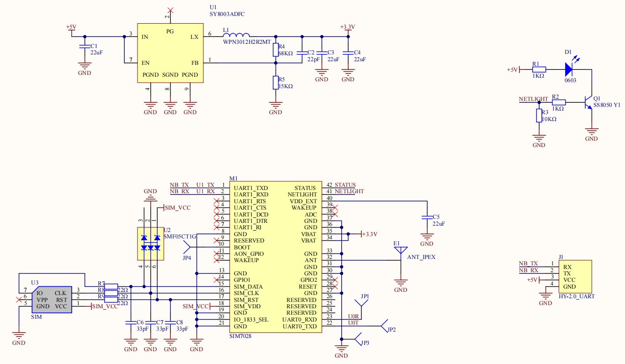The image size is (625, 364).
Task: Select the Q1 SS8050 transistor symbol
Action: pos(588,102)
